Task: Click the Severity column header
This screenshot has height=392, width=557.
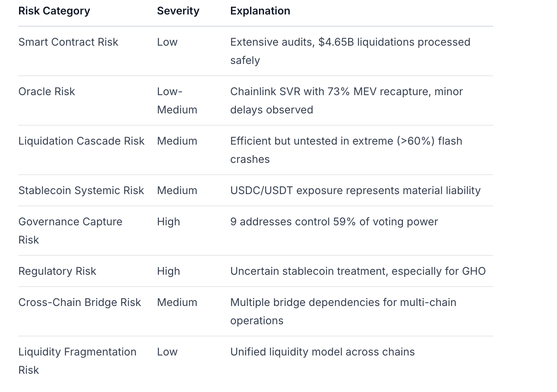Action: 178,11
